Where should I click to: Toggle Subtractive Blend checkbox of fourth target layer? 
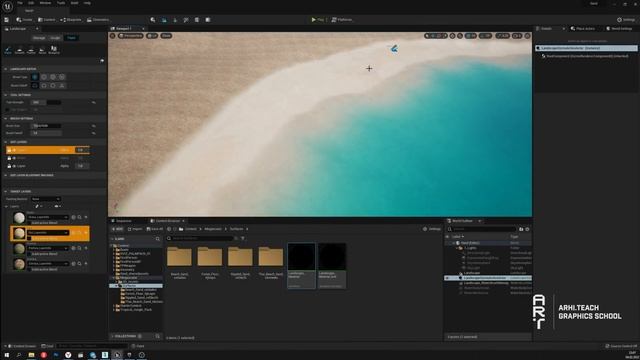click(x=29, y=269)
